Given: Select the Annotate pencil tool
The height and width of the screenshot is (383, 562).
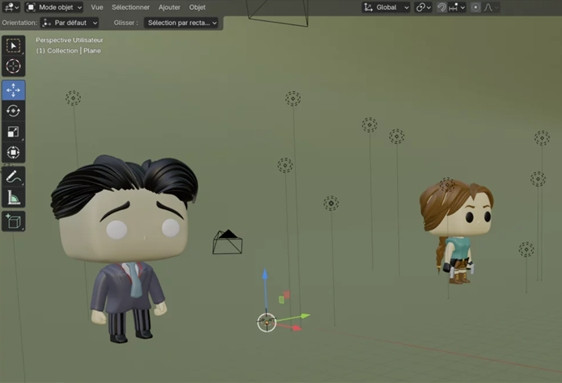Looking at the screenshot, I should pos(13,177).
